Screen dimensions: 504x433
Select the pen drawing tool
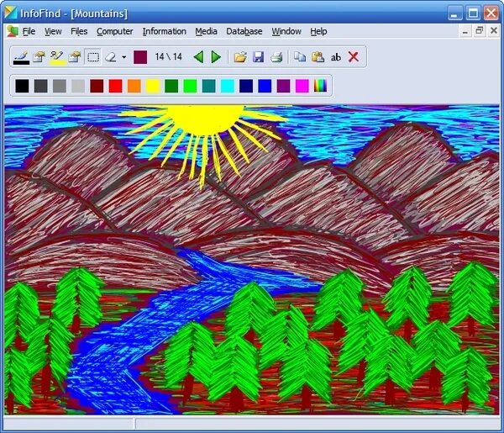pos(21,57)
